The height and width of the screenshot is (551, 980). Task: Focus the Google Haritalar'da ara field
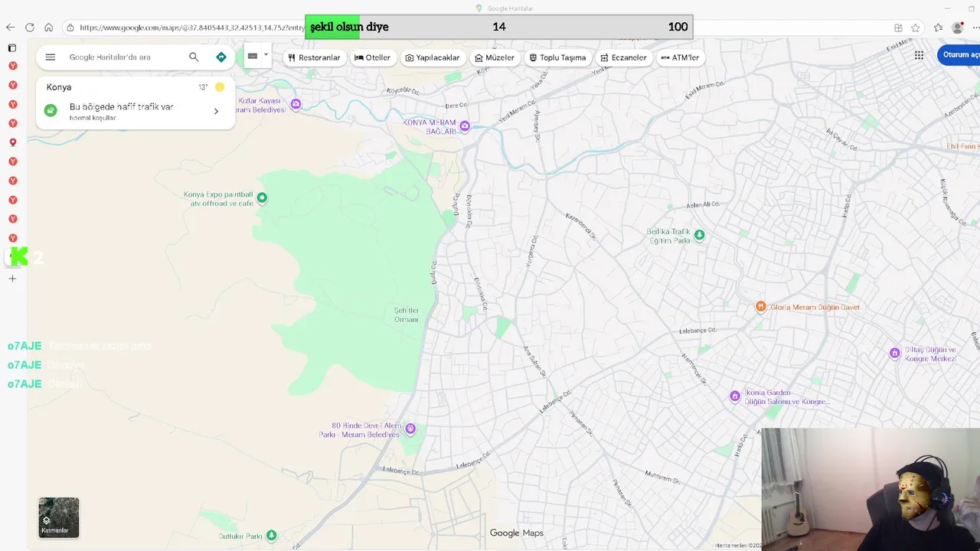pos(122,57)
